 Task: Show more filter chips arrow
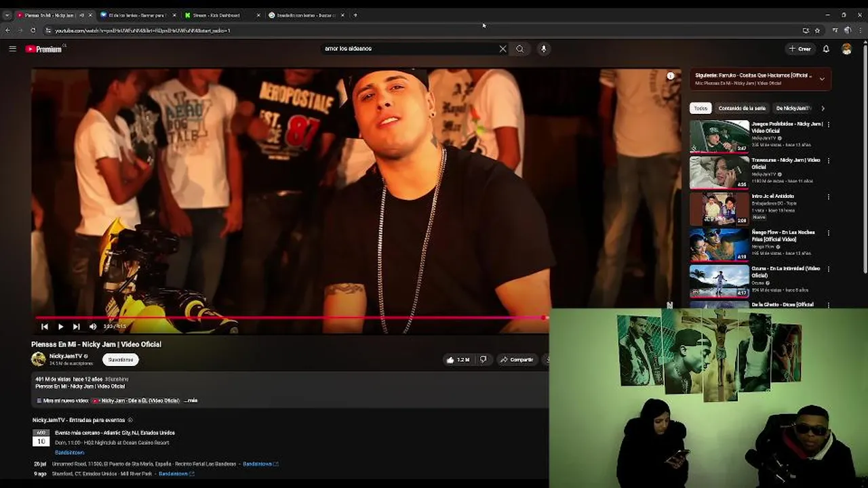pos(823,108)
